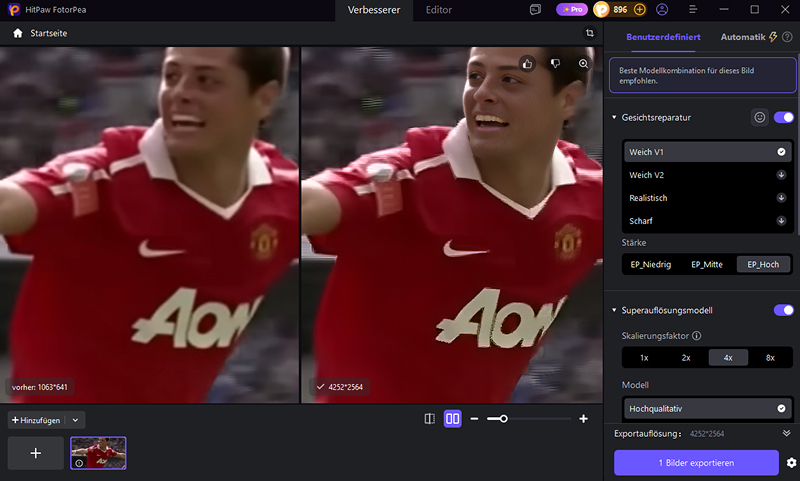Choose 1x scaling factor
The image size is (800, 481).
[644, 358]
